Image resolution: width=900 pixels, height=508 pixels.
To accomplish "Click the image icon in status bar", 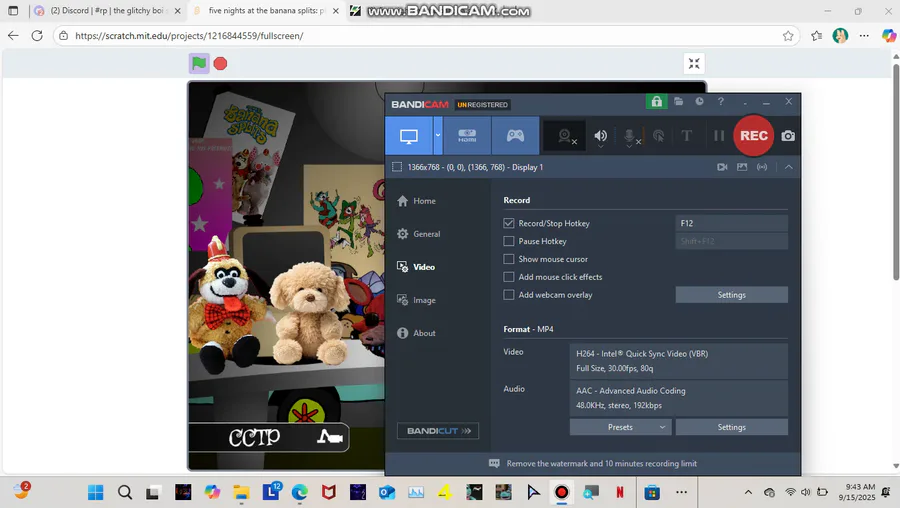I will tap(742, 167).
